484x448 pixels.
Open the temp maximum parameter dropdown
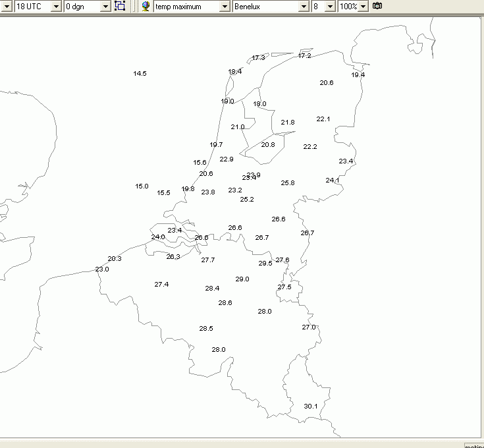coord(225,6)
